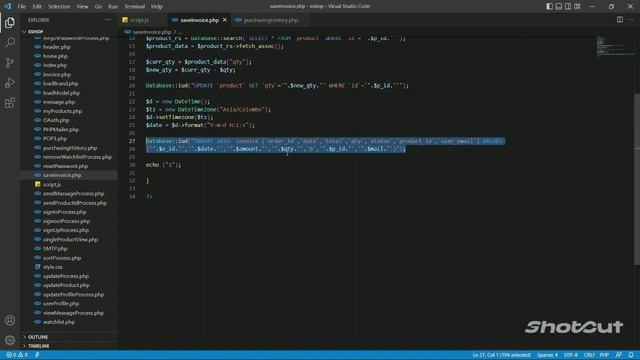Click the Spaces: 4 indentation status entry
This screenshot has height=360, width=640.
[547, 355]
